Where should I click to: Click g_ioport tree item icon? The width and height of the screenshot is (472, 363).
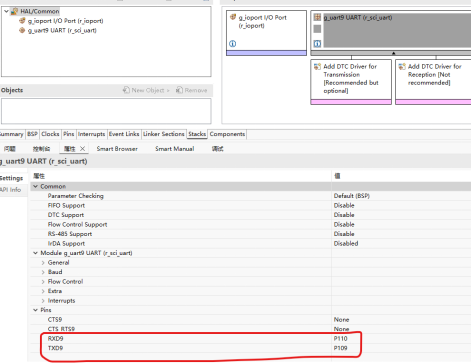[22, 21]
